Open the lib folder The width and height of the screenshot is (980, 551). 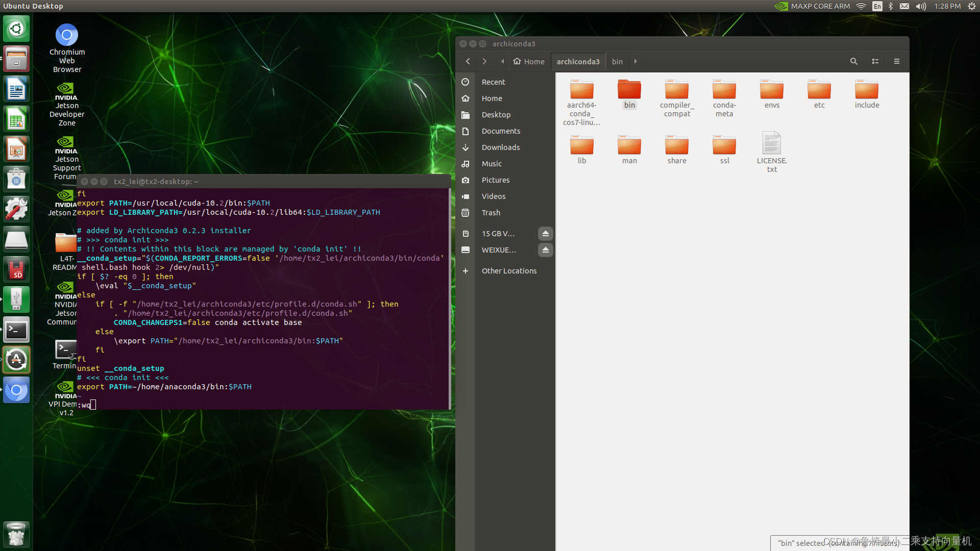(581, 150)
